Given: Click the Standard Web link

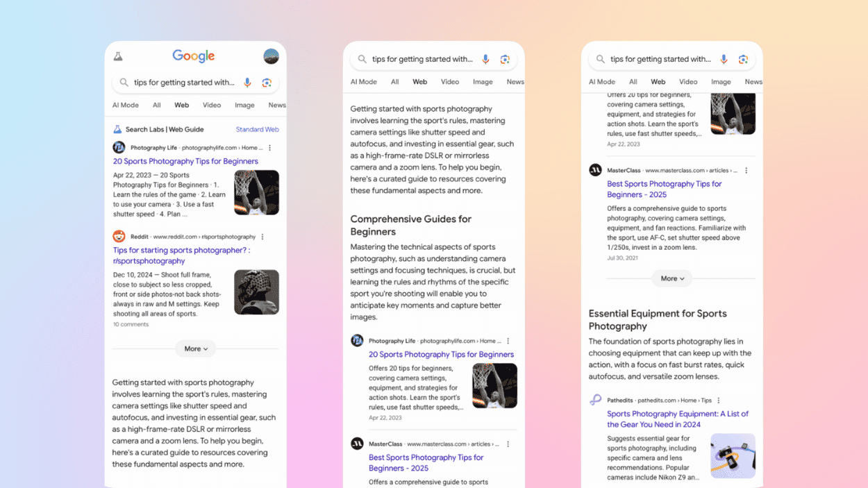Looking at the screenshot, I should click(x=257, y=130).
